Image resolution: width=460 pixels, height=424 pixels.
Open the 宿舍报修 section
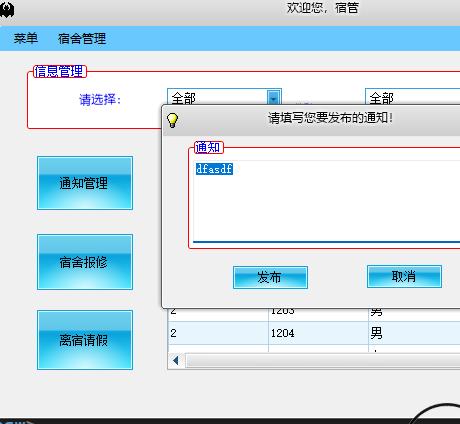[x=85, y=262]
